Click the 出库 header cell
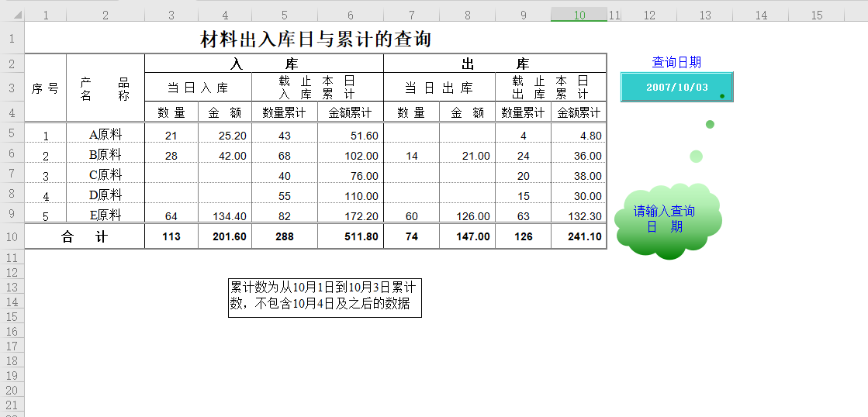 [x=495, y=64]
